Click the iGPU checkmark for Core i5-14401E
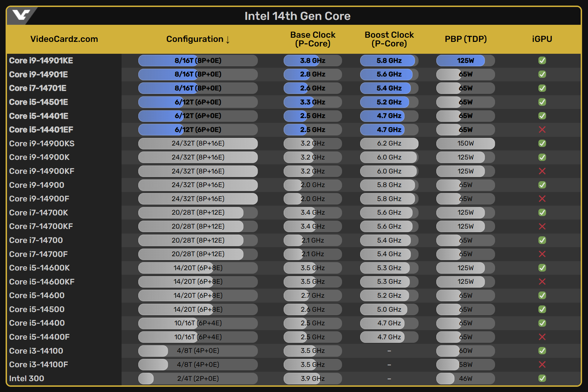Screen dimensions: 588x392 click(x=542, y=116)
